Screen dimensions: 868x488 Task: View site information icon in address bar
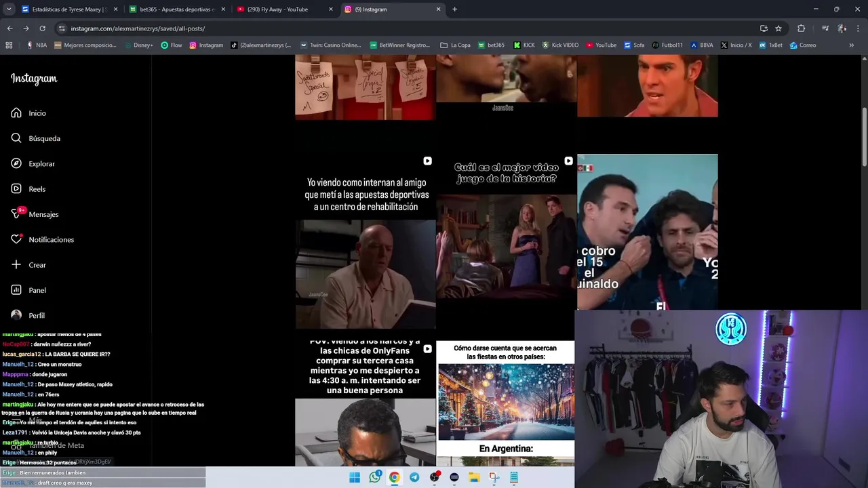tap(62, 28)
